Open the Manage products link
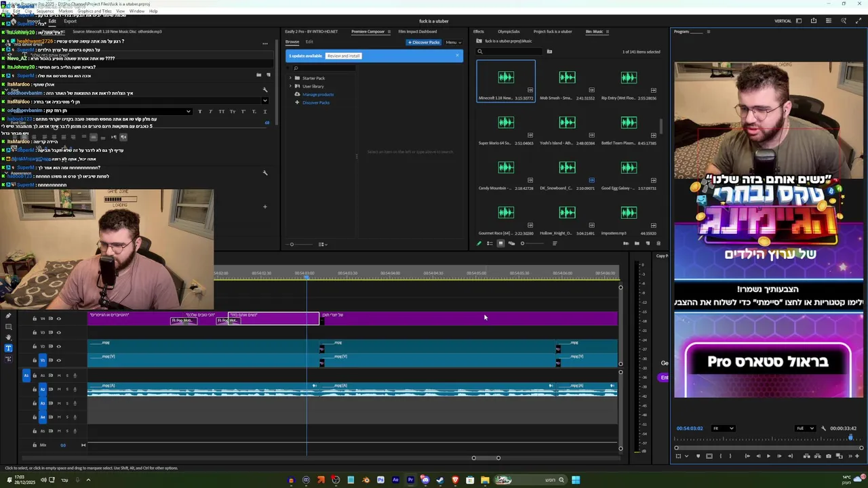 [317, 94]
